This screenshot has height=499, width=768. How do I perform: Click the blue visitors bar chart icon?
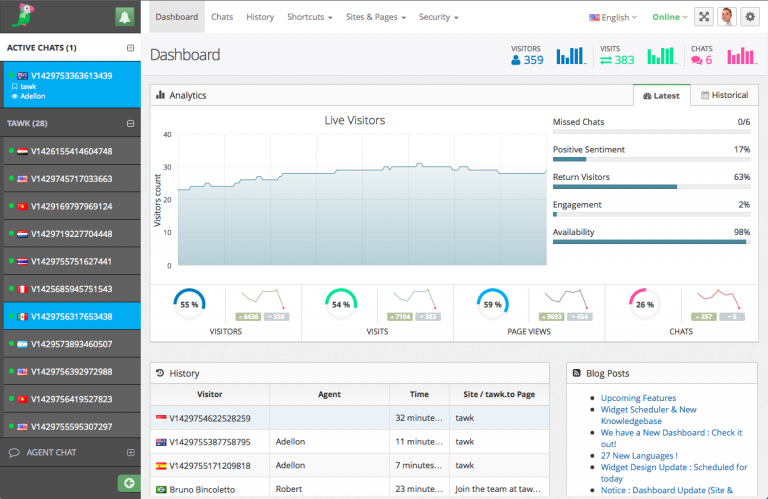(570, 56)
